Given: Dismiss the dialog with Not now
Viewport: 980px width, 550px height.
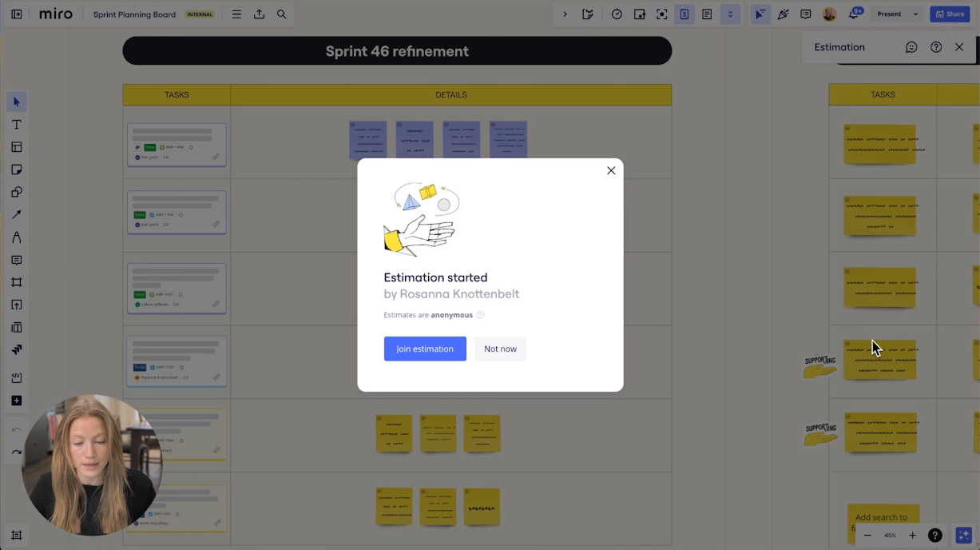Looking at the screenshot, I should (500, 349).
